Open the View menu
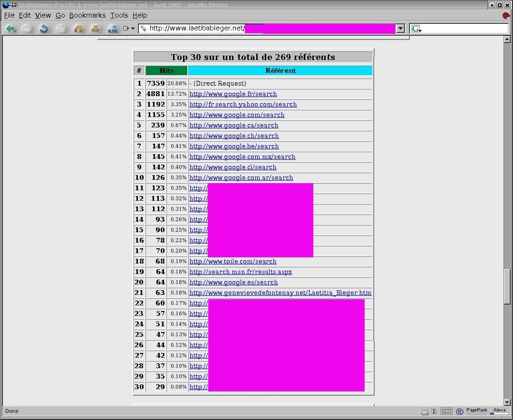This screenshot has width=513, height=420. [43, 15]
